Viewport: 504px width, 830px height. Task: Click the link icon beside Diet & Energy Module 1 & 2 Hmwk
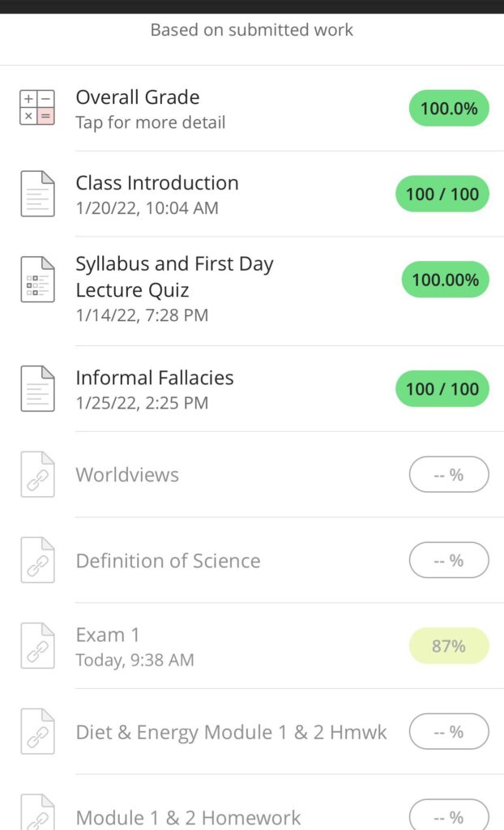pos(37,730)
